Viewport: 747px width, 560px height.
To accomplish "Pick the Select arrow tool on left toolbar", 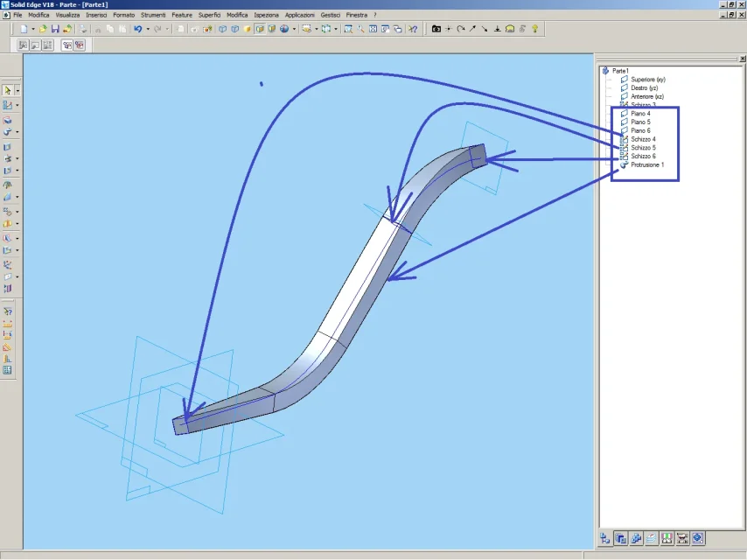I will (8, 90).
